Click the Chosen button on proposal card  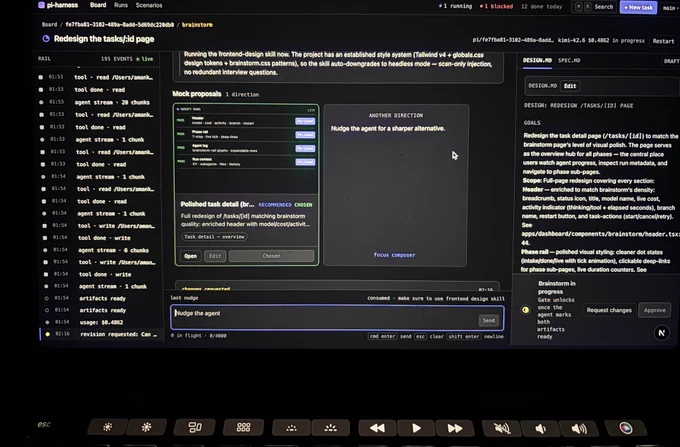(x=271, y=256)
